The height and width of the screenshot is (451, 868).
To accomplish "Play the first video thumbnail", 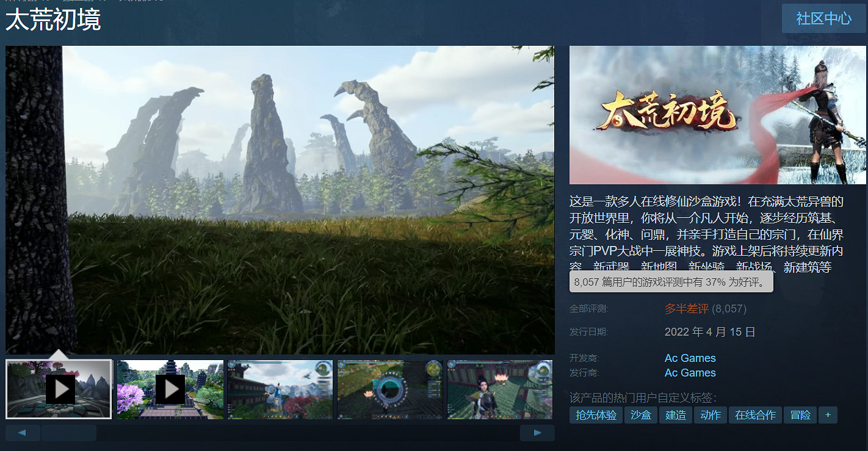I will click(x=59, y=389).
